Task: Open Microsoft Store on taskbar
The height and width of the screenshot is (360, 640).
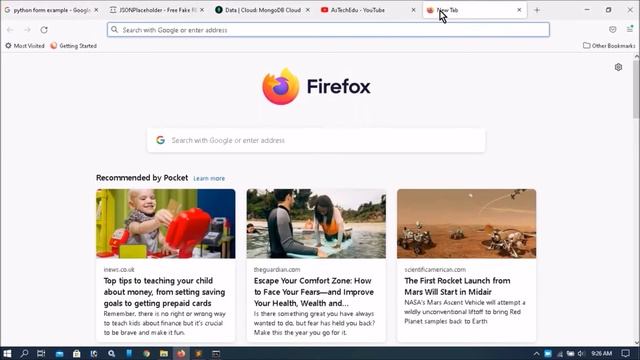Action: [76, 354]
